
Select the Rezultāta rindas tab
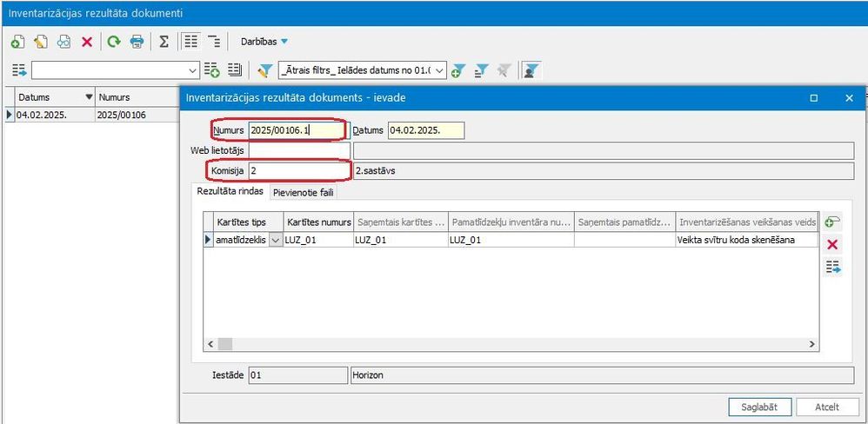229,192
